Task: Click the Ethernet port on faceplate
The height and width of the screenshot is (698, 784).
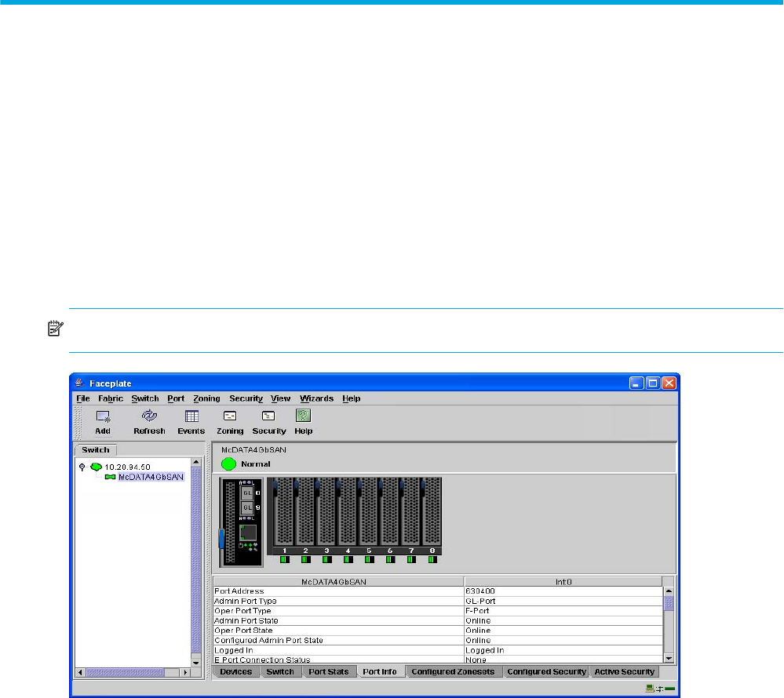Action: tap(248, 533)
